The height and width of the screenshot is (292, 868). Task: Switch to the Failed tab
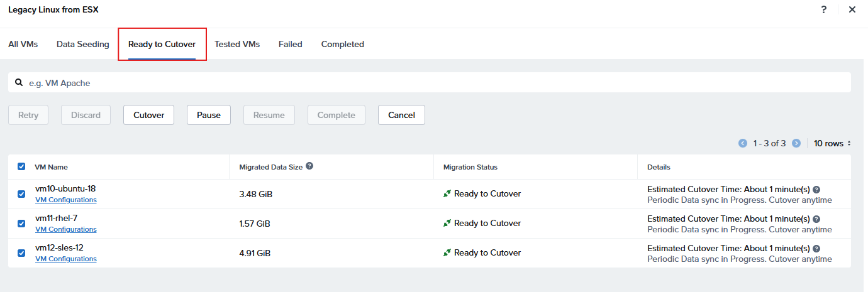(x=291, y=45)
